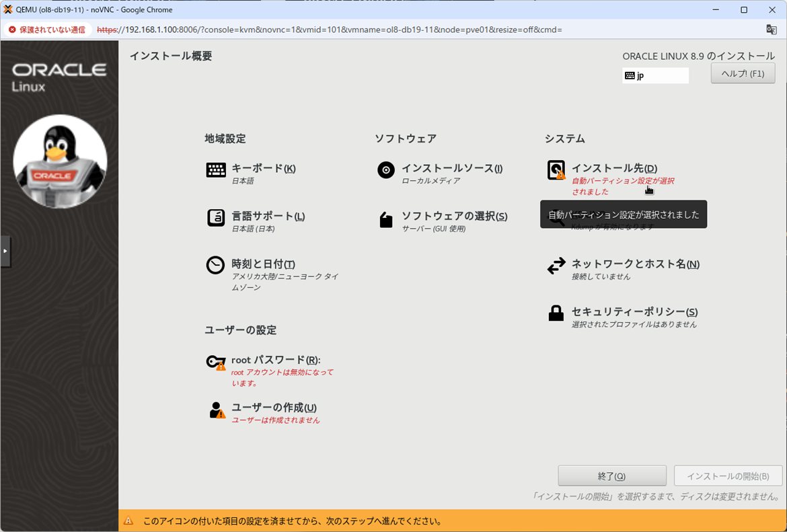Click the noVNC icon in window title bar

point(7,9)
